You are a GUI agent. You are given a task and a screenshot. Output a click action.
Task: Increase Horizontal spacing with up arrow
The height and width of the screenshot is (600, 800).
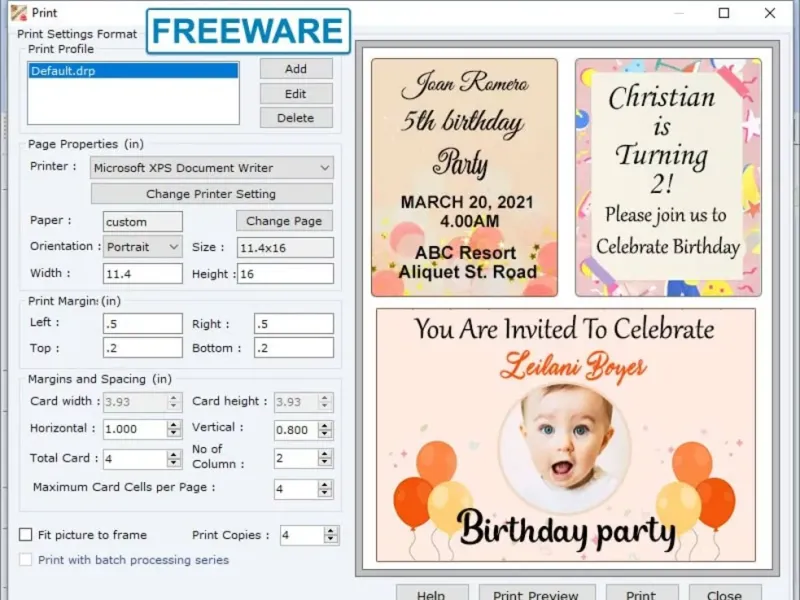(174, 424)
